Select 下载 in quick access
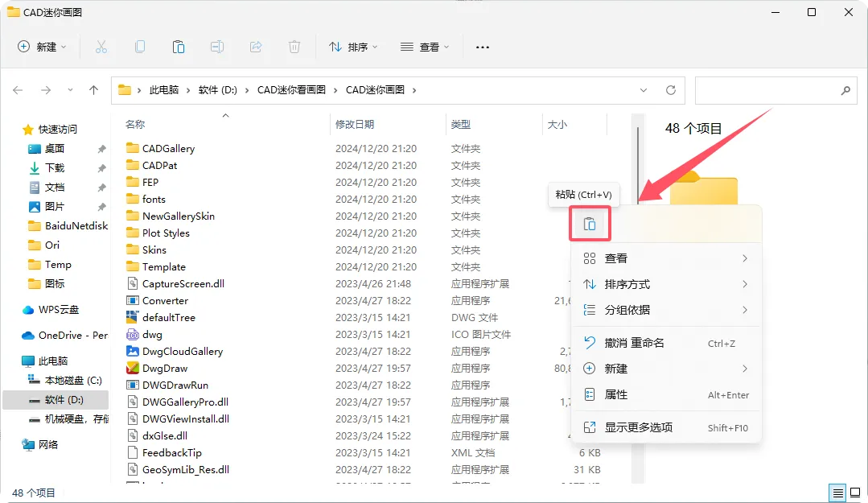Viewport: 868px width, 503px height. pos(54,168)
